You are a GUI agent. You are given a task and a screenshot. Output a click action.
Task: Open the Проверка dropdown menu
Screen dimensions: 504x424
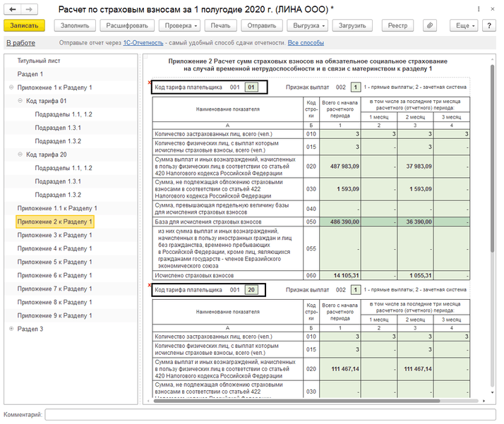179,25
